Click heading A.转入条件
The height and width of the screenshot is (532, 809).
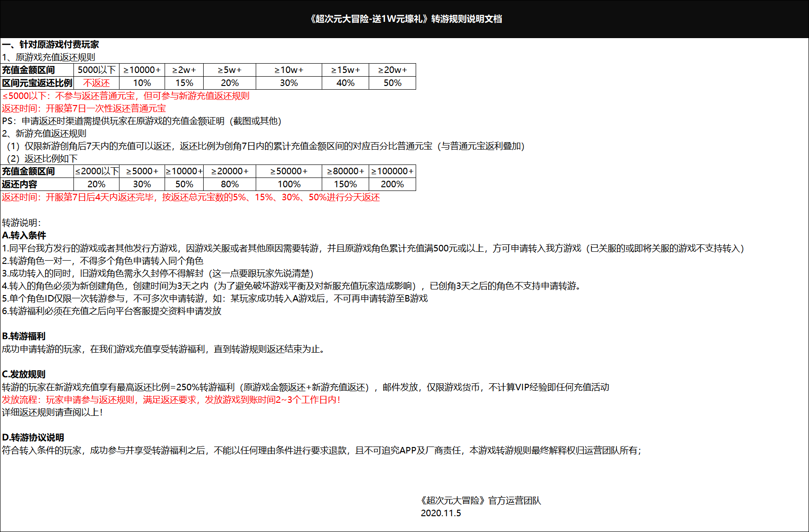[24, 235]
